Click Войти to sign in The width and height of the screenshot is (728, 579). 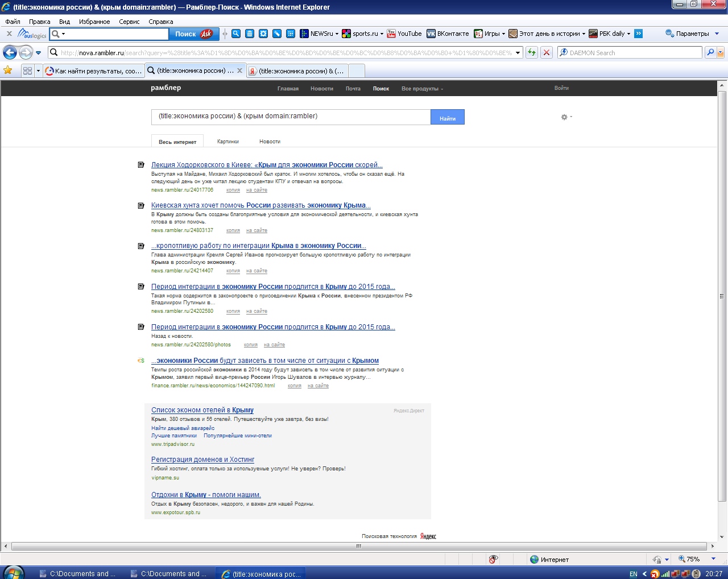click(561, 88)
